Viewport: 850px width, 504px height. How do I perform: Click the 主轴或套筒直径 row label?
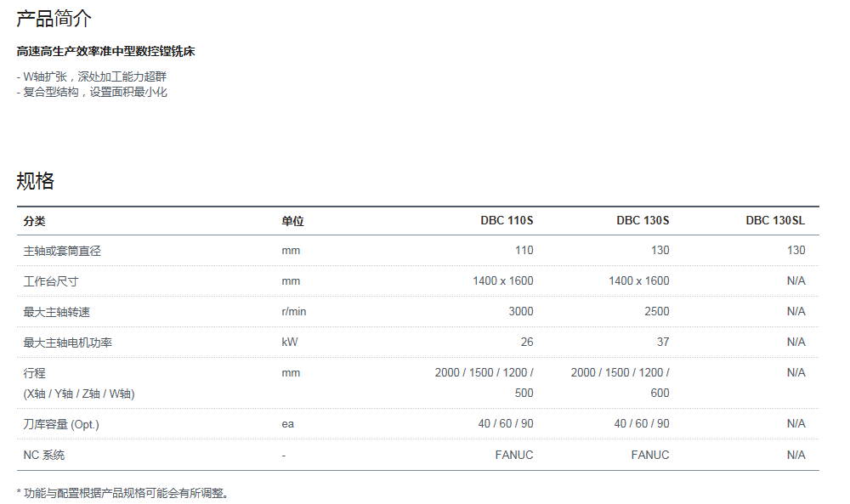click(x=62, y=251)
